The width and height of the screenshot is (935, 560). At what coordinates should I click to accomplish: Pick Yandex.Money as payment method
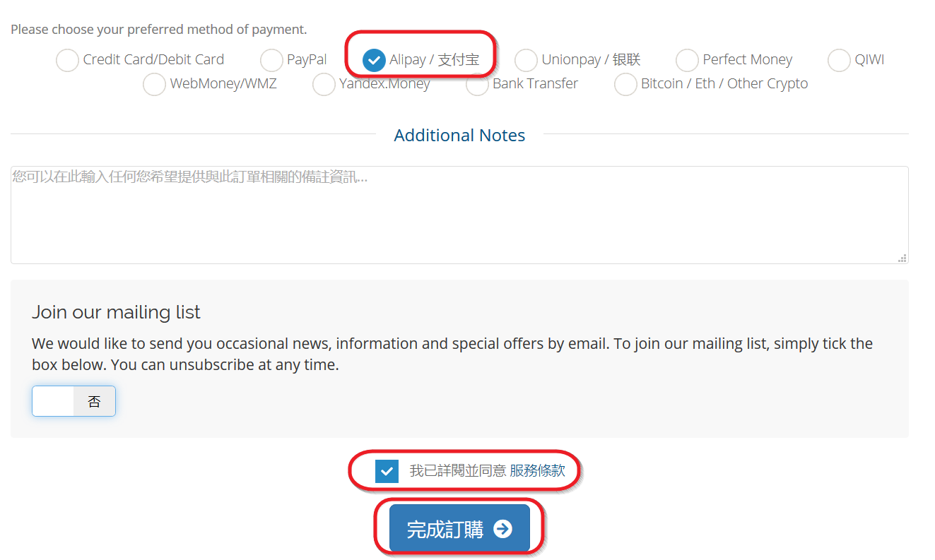(324, 84)
